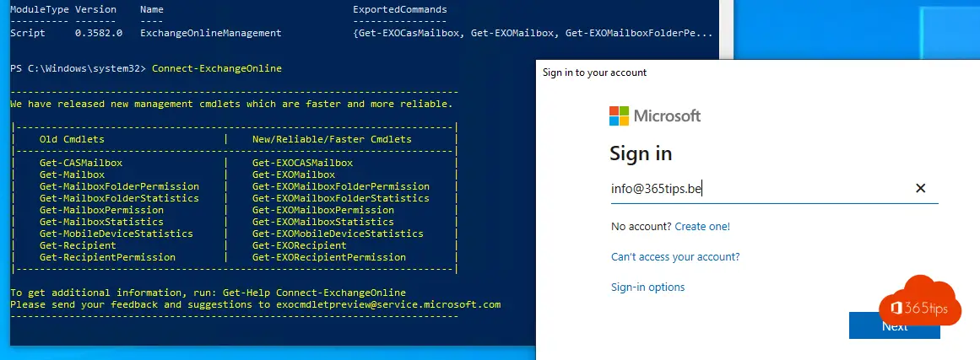
Task: Click 'Connect-ExchangeOnline' command in PowerShell window
Action: pyautogui.click(x=216, y=68)
